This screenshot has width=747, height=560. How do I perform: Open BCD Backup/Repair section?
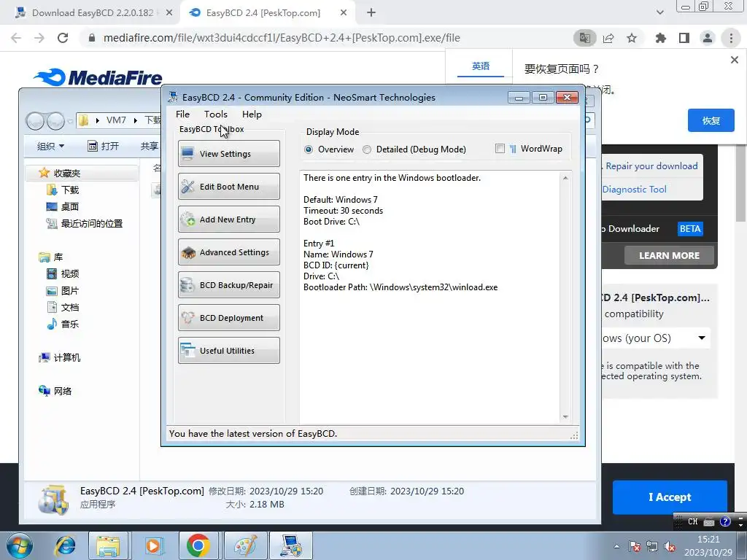tap(228, 285)
